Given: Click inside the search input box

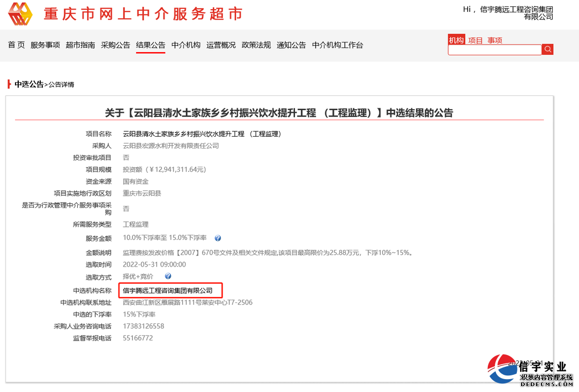Looking at the screenshot, I should click(493, 49).
